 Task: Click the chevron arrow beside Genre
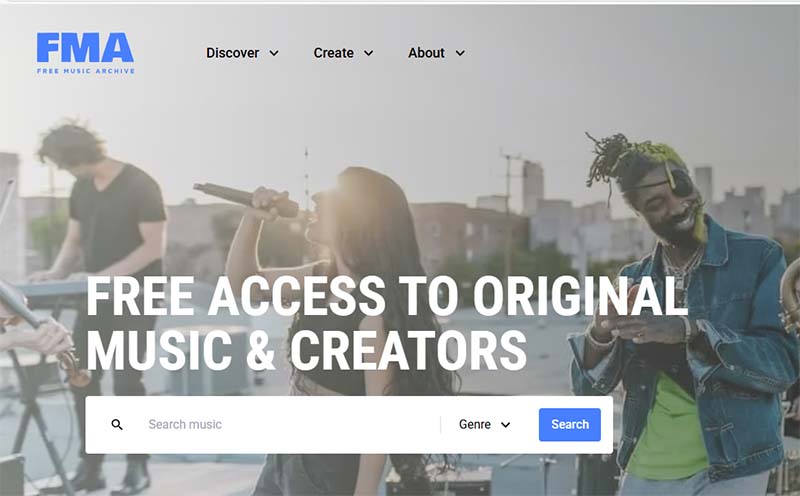[x=506, y=425]
